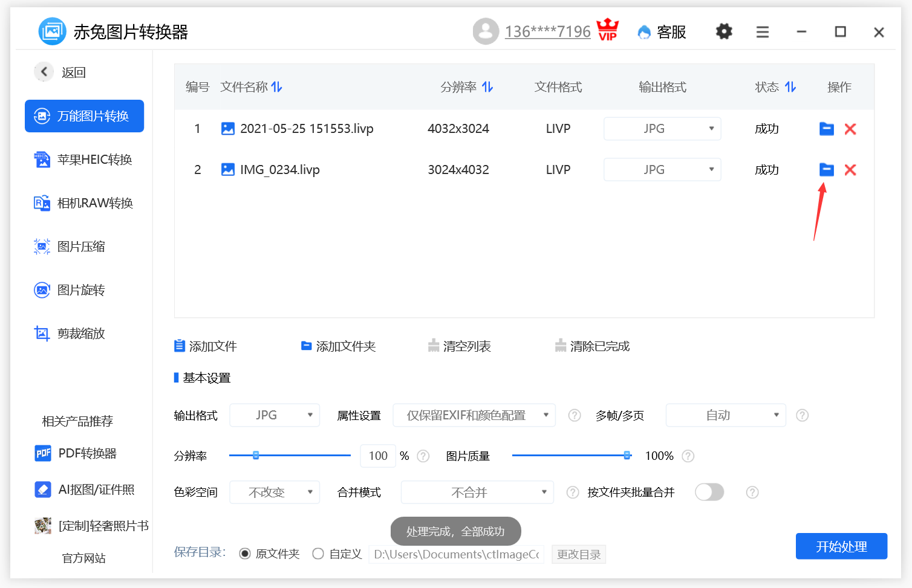Screen dimensions: 912x588
Task: Remove 2021-05-25 151553.livp from the list
Action: [x=850, y=129]
